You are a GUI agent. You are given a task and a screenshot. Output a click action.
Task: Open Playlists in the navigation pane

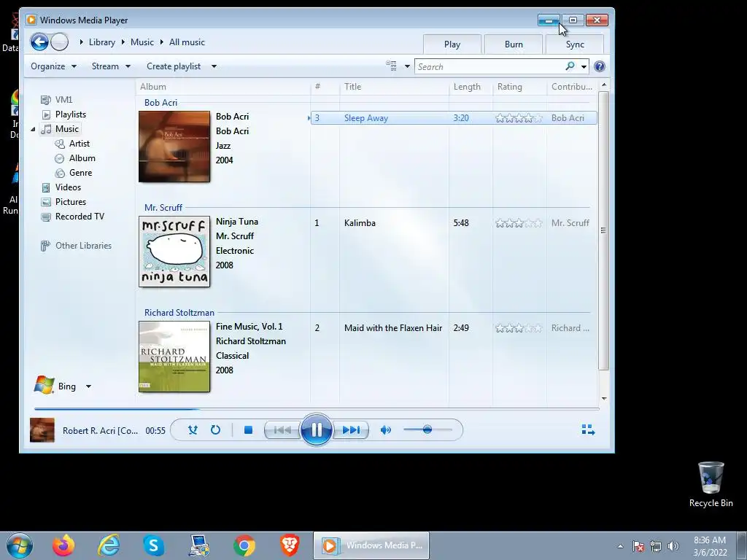tap(63, 114)
